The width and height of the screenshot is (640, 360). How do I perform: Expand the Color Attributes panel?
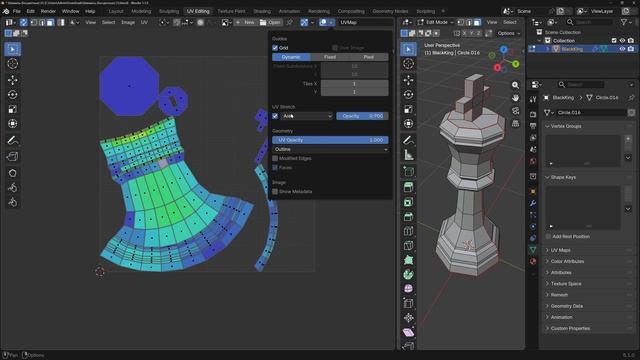pos(567,261)
